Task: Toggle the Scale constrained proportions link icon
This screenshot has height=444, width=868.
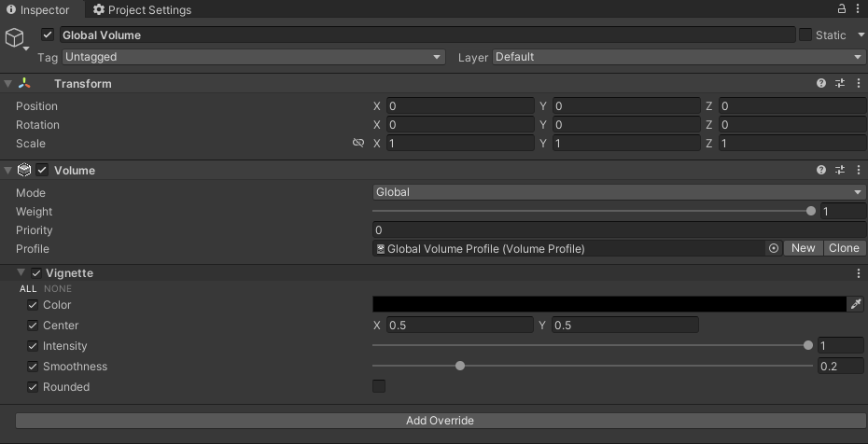Action: 358,144
